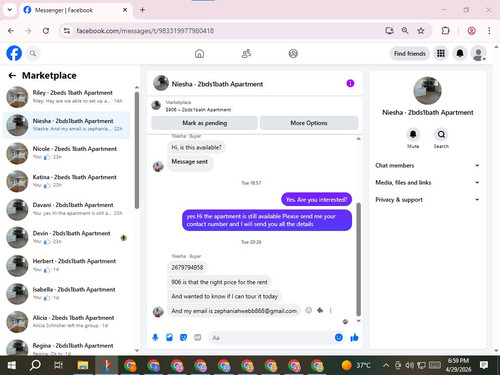Image resolution: width=500 pixels, height=375 pixels.
Task: Click the "906 is that the right price" message
Action: click(219, 282)
